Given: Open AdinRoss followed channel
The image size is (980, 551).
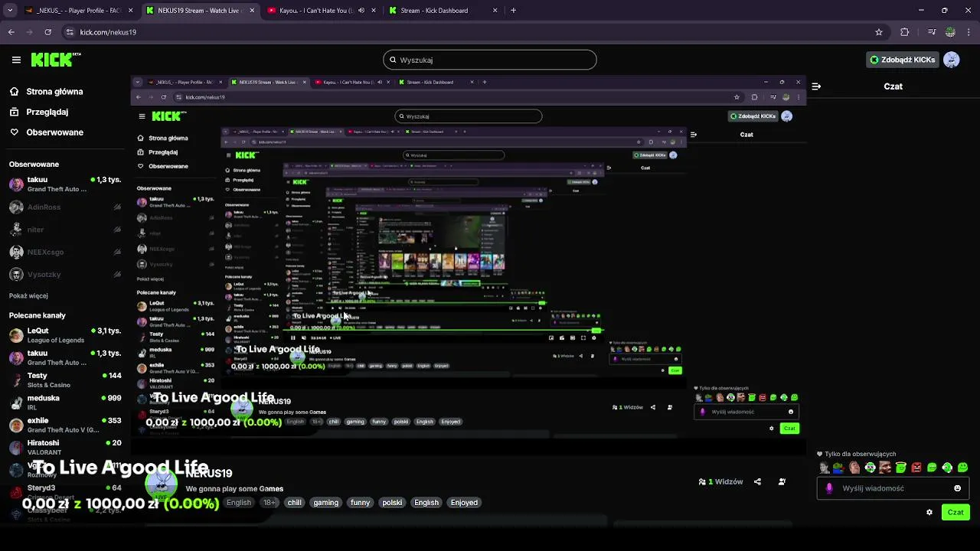Looking at the screenshot, I should pos(65,207).
